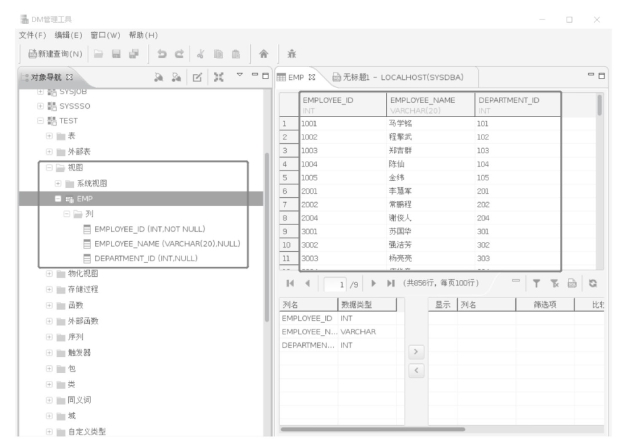Click the save all icon in toolbar
This screenshot has height=439, width=624.
(134, 54)
